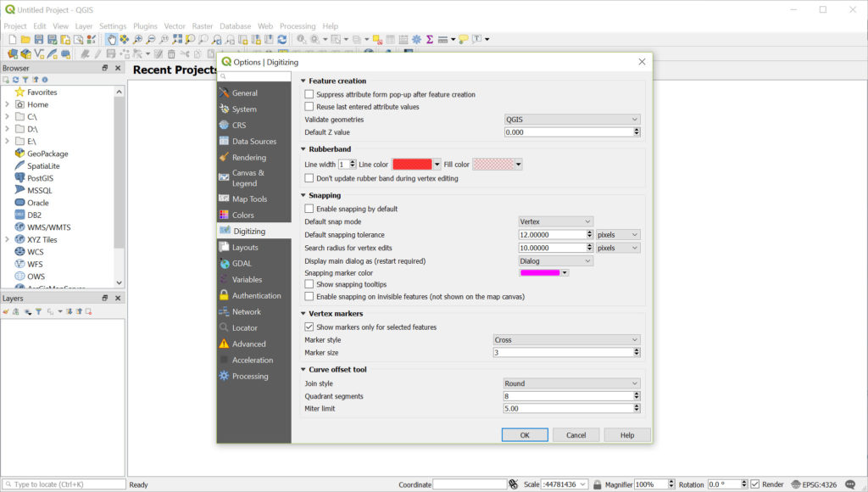Click the Type to locate search field
This screenshot has height=492, width=868.
[64, 485]
